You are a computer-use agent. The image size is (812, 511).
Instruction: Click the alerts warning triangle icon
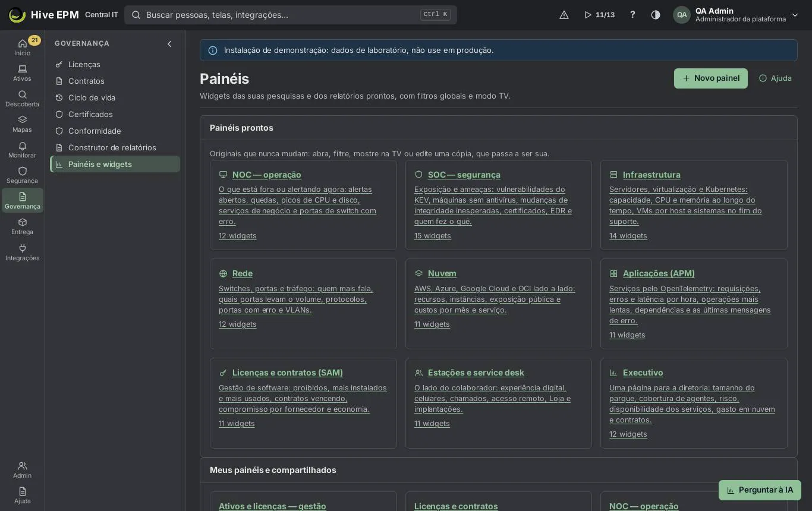coord(564,15)
